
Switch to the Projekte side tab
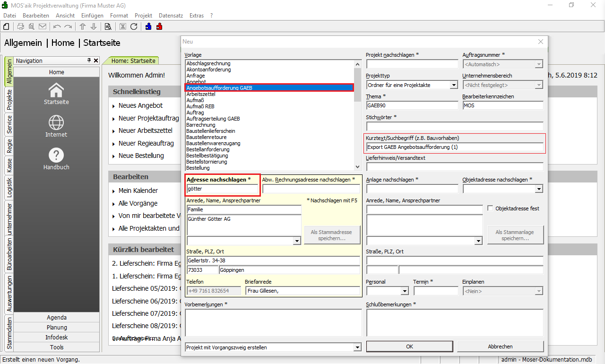pyautogui.click(x=9, y=100)
